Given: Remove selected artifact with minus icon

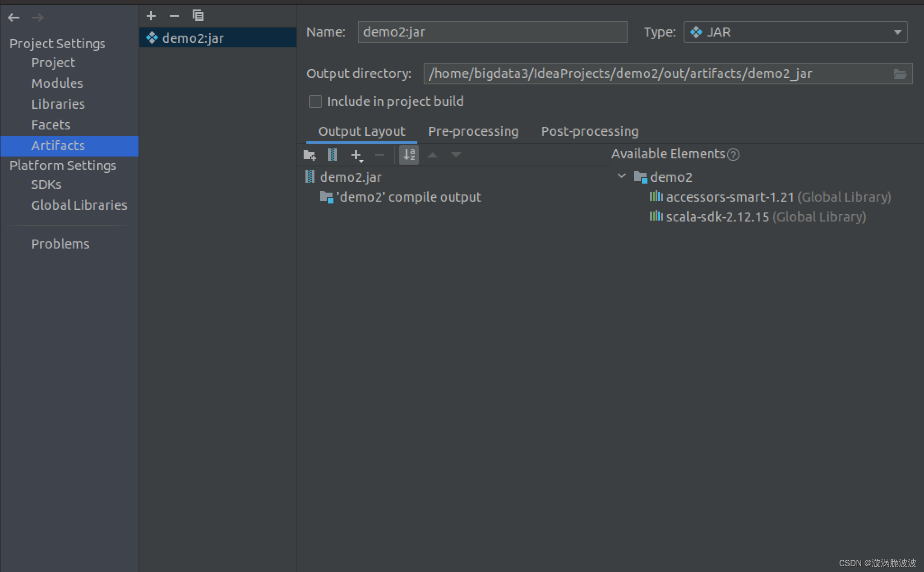Looking at the screenshot, I should (175, 16).
